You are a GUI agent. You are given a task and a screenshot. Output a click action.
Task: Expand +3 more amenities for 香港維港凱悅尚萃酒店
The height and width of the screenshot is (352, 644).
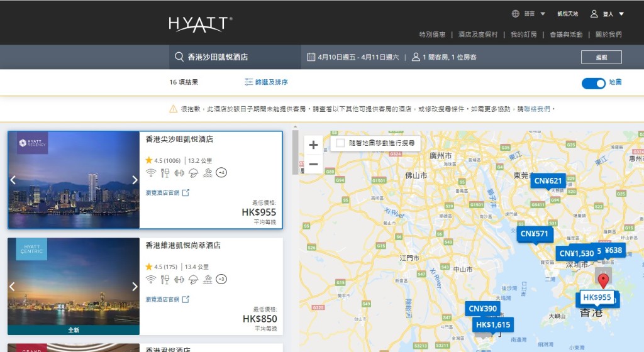[222, 279]
